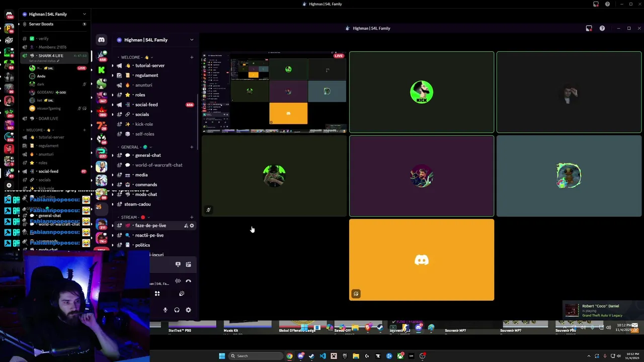The height and width of the screenshot is (362, 644).
Task: Open Discord direct messages home icon
Action: [x=101, y=40]
